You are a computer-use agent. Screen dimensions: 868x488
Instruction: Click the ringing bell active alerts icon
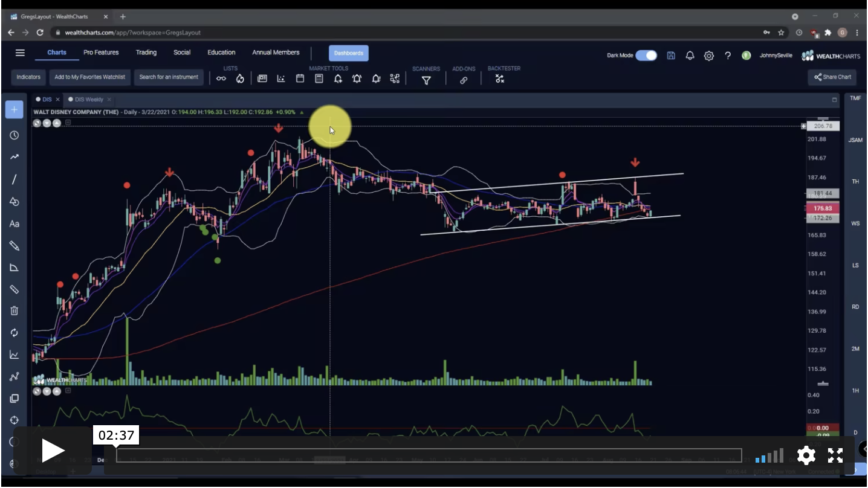[x=357, y=79]
